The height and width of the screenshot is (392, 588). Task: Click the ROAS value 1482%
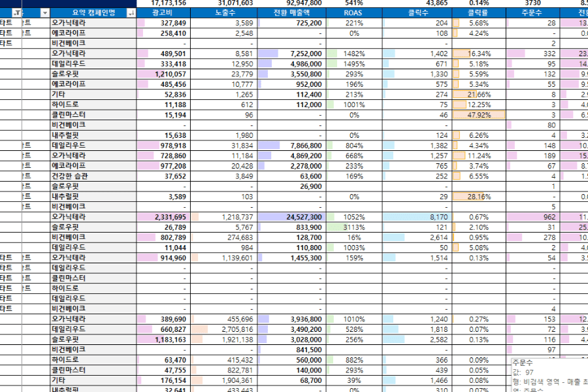tap(354, 54)
